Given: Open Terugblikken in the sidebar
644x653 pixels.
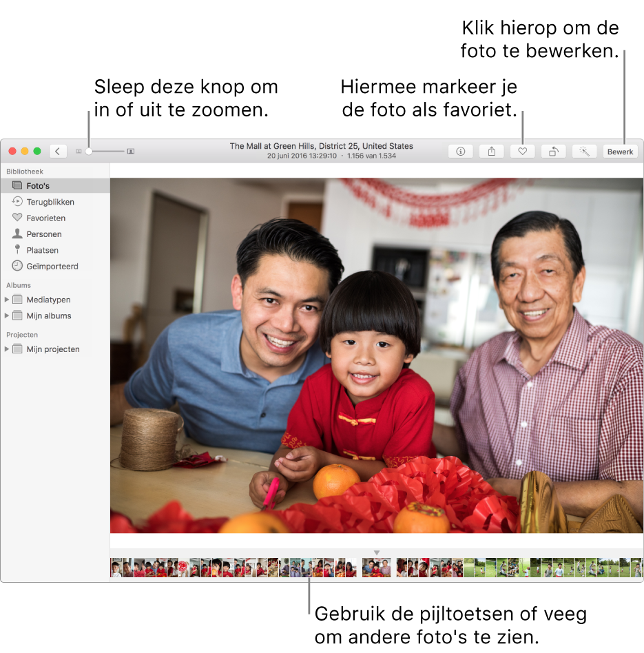Looking at the screenshot, I should click(55, 202).
